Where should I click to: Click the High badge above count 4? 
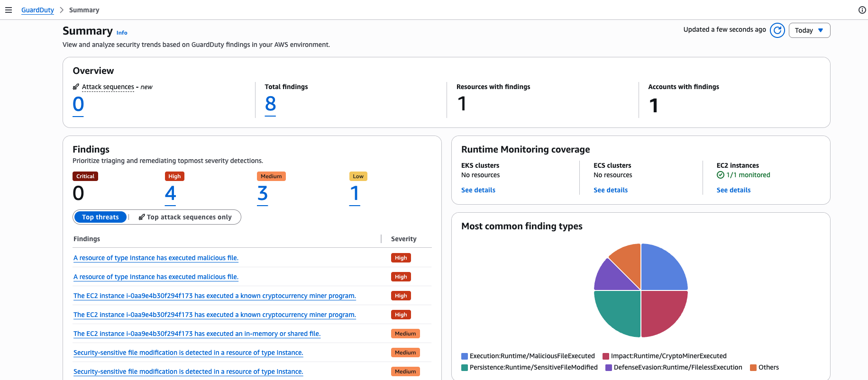(174, 176)
